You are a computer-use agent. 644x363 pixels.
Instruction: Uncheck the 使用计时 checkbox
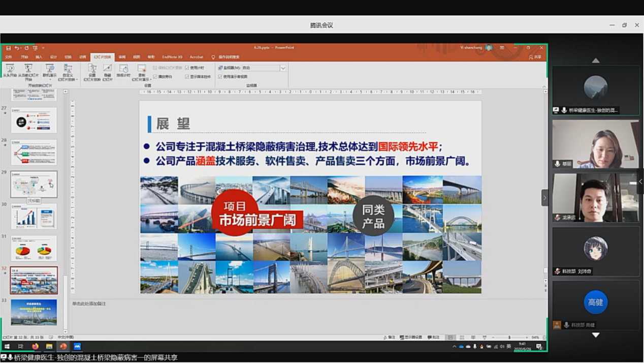187,68
